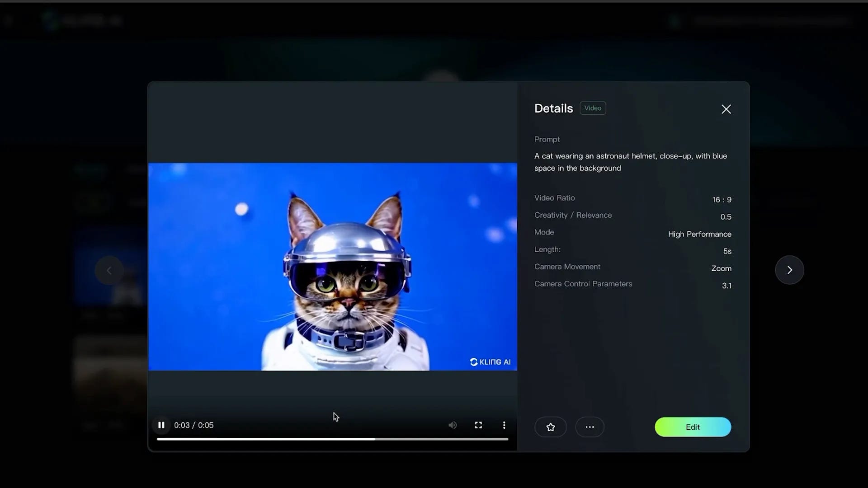Open more options via the ellipsis button
The image size is (868, 488).
point(590,427)
